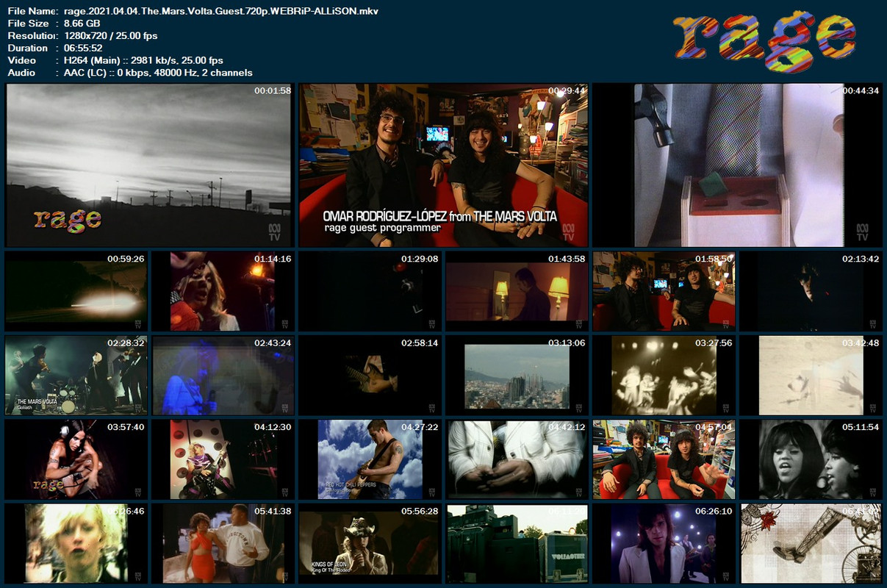Open the sepia 03:27:56 thumbnail
The height and width of the screenshot is (588, 887).
(664, 375)
